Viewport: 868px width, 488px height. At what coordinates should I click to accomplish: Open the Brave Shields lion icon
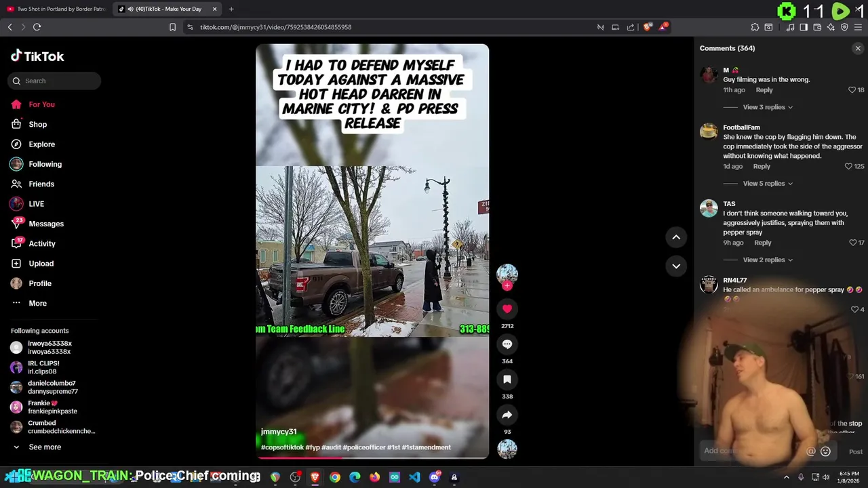647,27
